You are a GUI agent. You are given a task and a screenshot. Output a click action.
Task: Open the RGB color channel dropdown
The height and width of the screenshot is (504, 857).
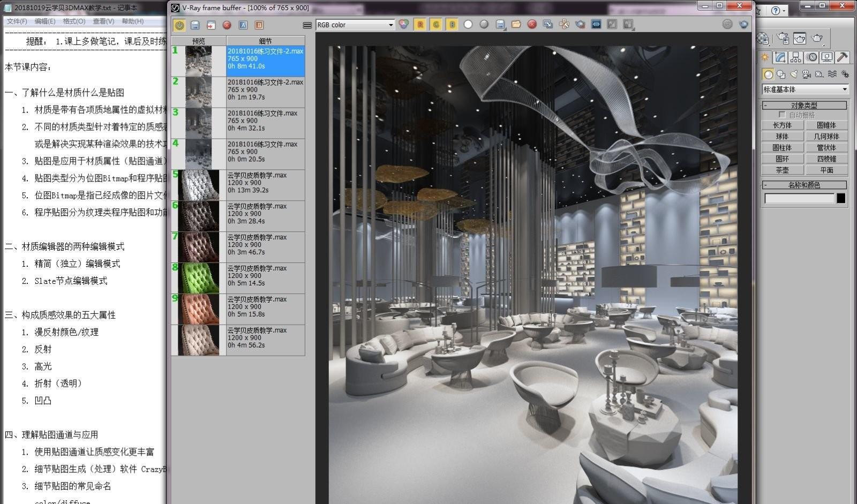355,25
